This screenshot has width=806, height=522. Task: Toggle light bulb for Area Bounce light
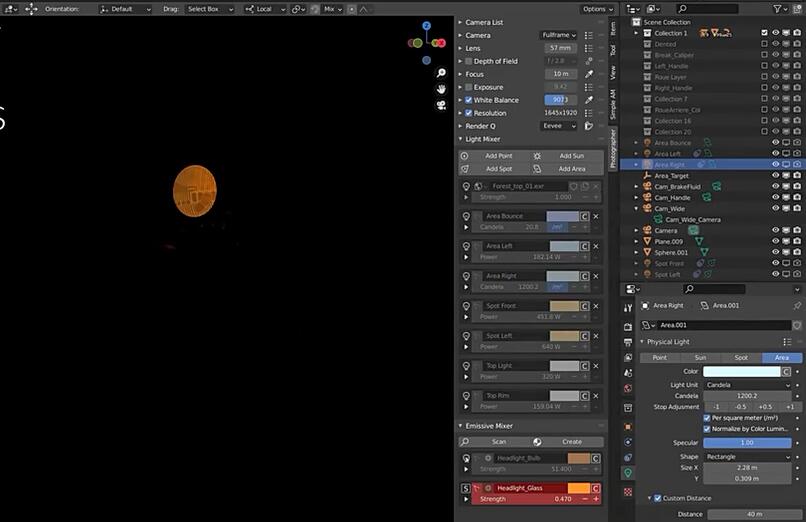point(466,216)
